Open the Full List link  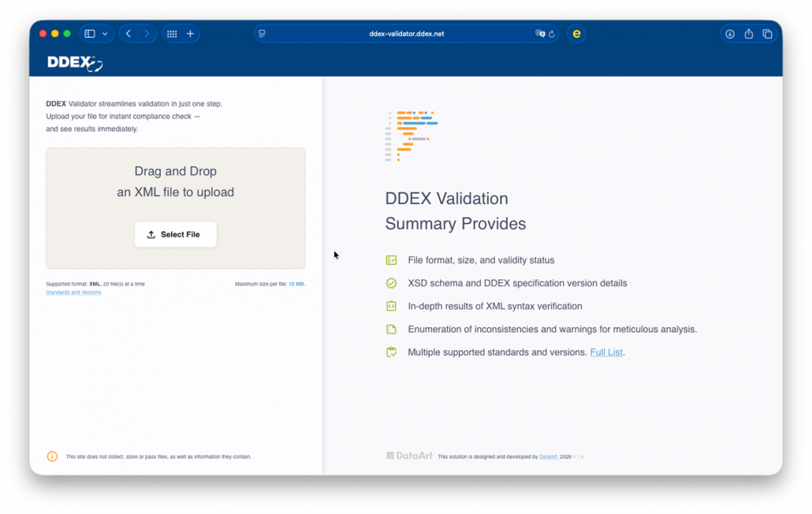(x=606, y=352)
